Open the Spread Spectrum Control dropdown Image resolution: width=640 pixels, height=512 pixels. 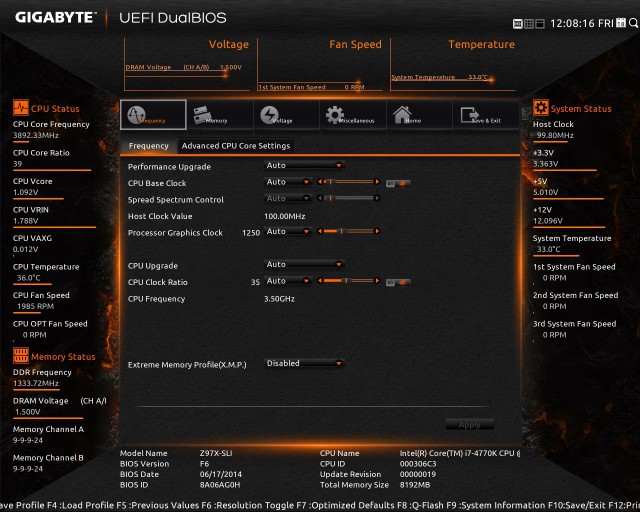(x=288, y=198)
